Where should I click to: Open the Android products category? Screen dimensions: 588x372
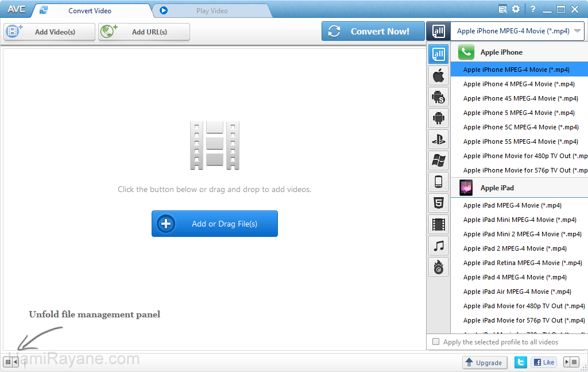click(438, 118)
